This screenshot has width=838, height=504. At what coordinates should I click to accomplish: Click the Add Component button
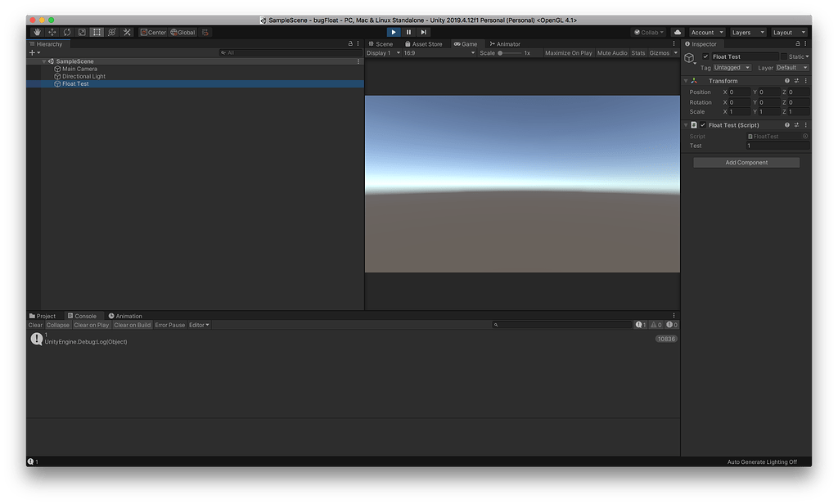[x=746, y=163]
